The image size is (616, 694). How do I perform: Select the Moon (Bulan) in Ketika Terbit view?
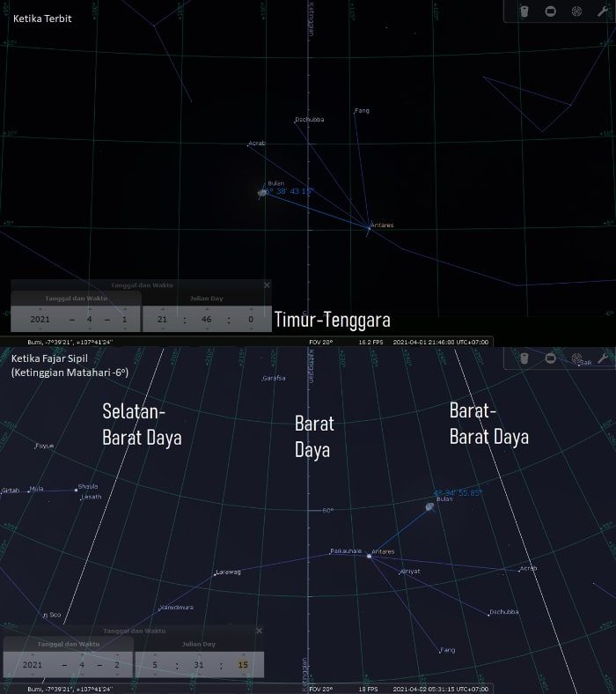262,193
